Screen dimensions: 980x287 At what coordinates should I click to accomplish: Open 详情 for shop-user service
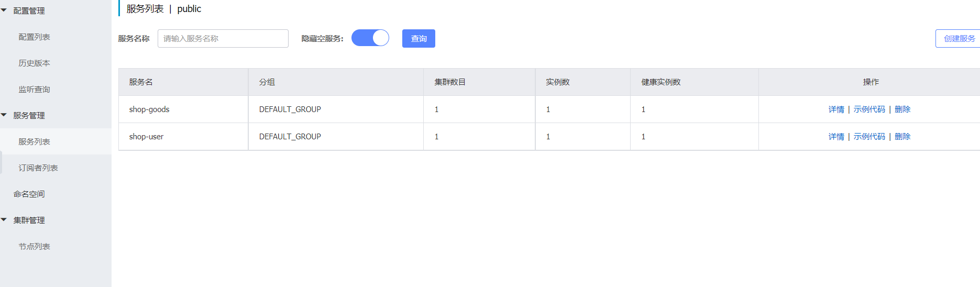click(x=836, y=136)
